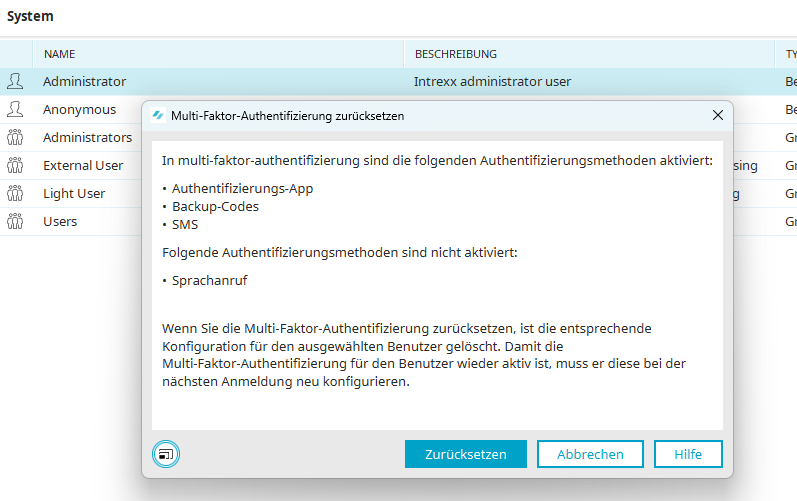This screenshot has width=797, height=501.
Task: Sort the list by NAME column
Action: (60, 54)
